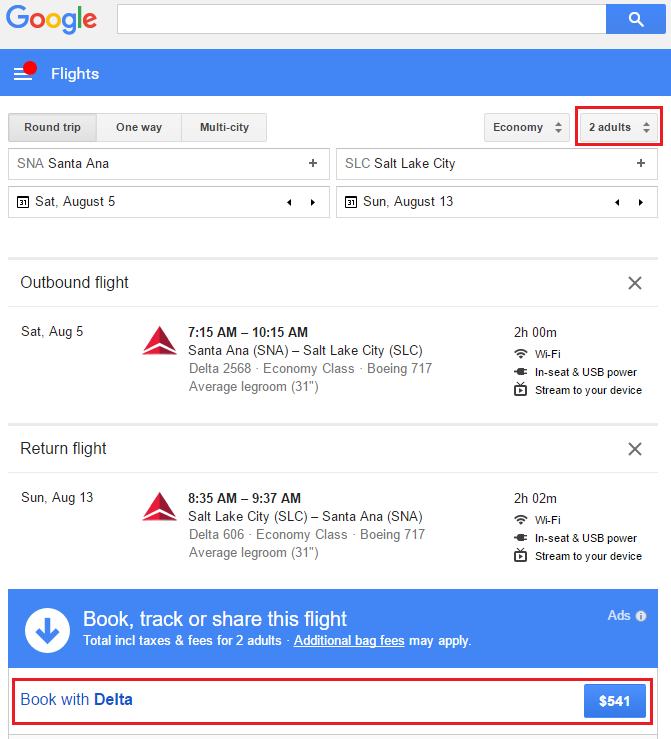671x739 pixels.
Task: Click in the Google search text box
Action: pos(360,19)
